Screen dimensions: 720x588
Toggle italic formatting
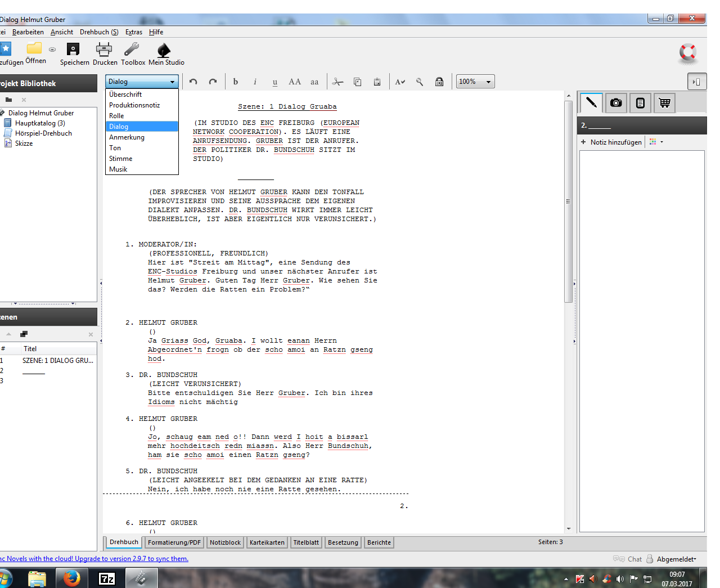tap(255, 82)
